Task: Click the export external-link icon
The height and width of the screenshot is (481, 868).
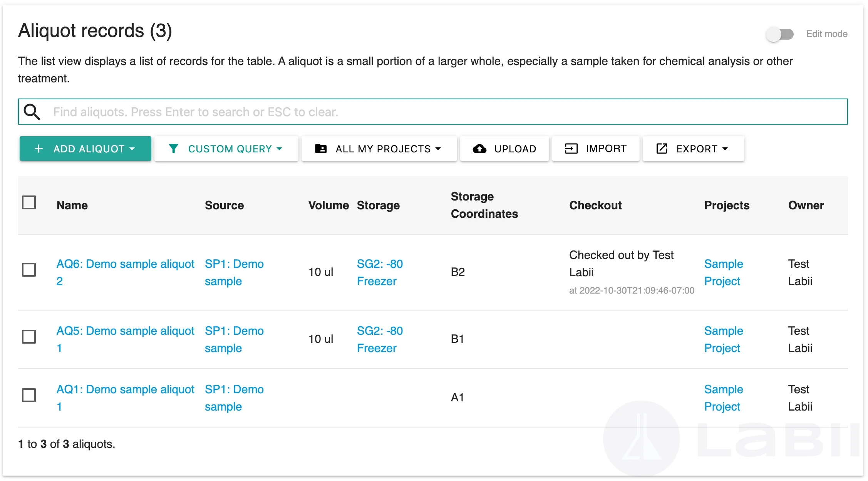Action: tap(661, 149)
